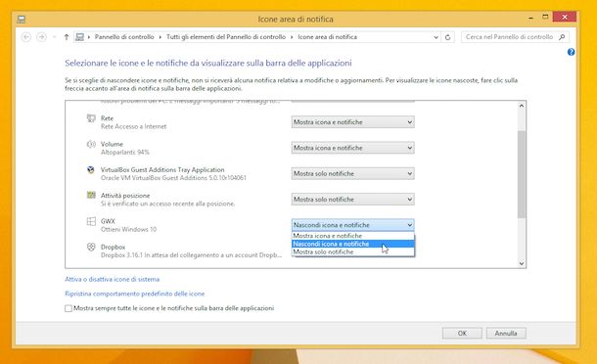Click the OK button
597x364 pixels.
coord(462,333)
